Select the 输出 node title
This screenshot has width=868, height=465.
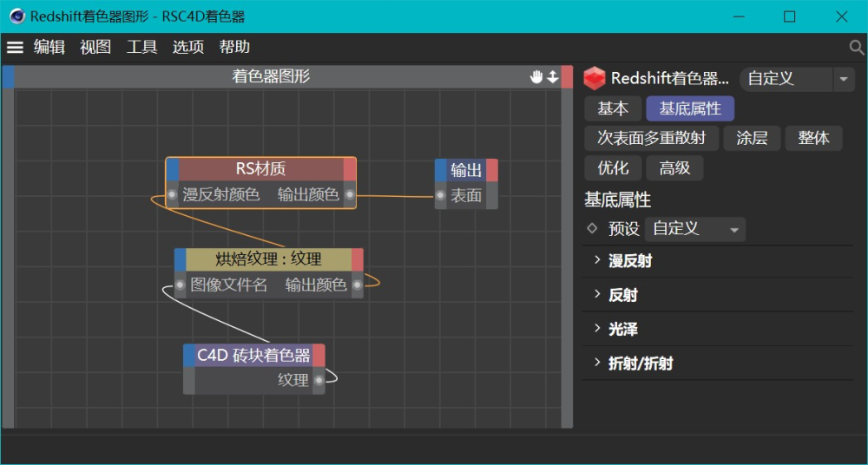[466, 170]
